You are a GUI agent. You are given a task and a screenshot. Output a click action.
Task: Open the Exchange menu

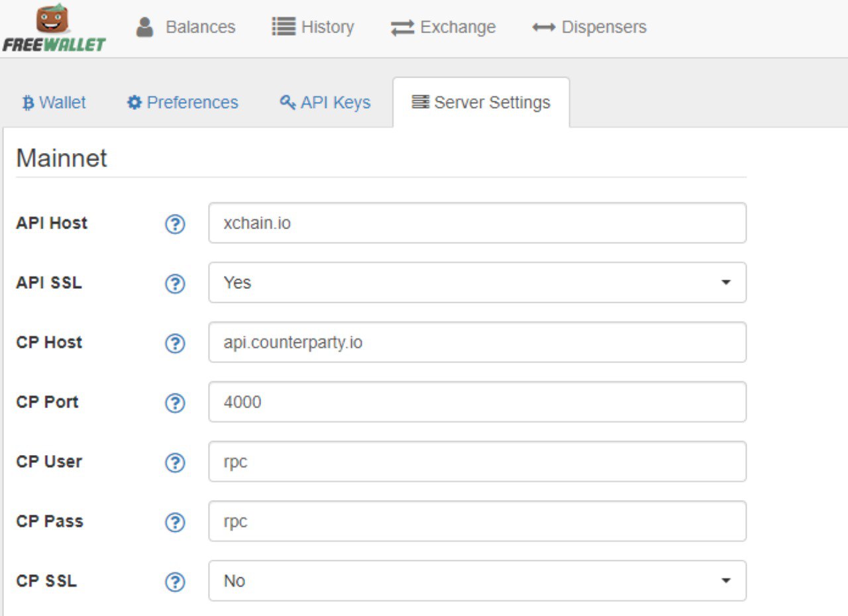443,27
